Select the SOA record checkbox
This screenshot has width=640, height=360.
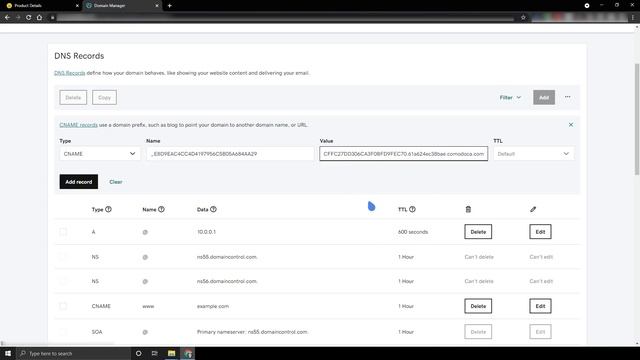point(63,332)
